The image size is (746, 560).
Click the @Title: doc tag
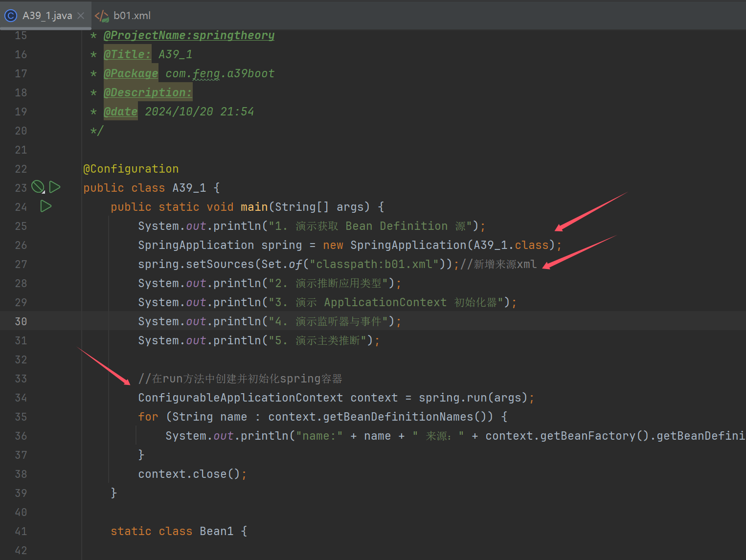point(127,54)
